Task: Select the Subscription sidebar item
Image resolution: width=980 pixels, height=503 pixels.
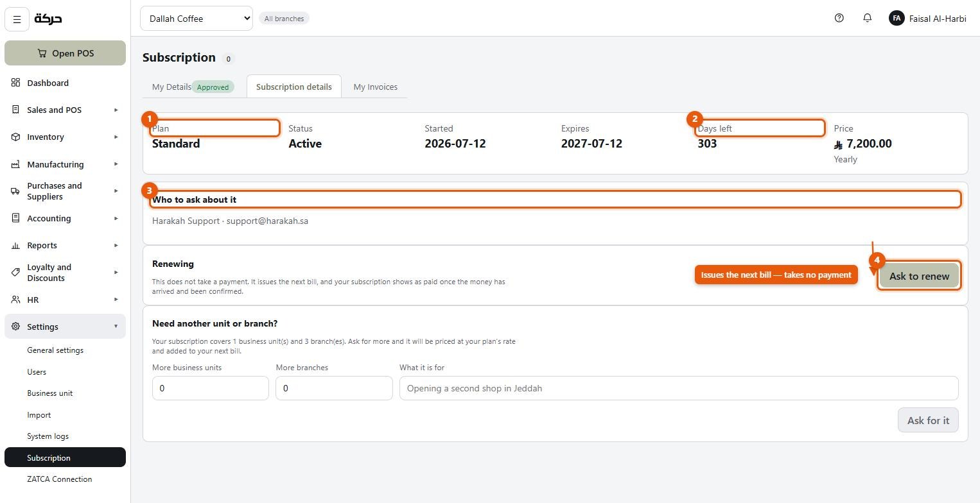Action: pos(65,457)
